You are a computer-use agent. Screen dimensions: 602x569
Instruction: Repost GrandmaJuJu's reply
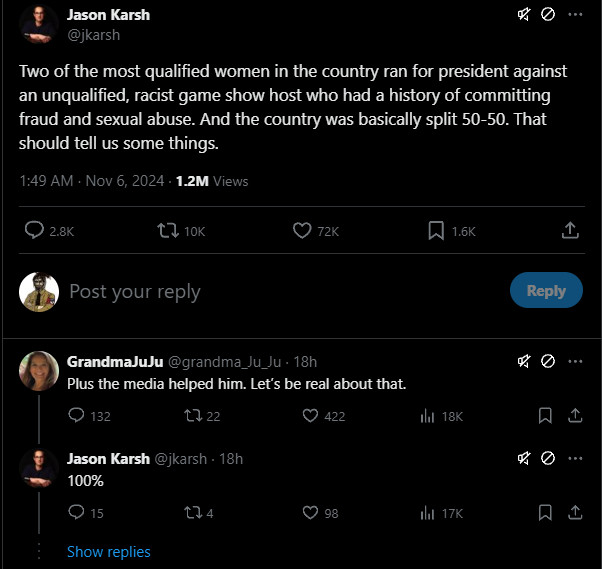[x=190, y=416]
